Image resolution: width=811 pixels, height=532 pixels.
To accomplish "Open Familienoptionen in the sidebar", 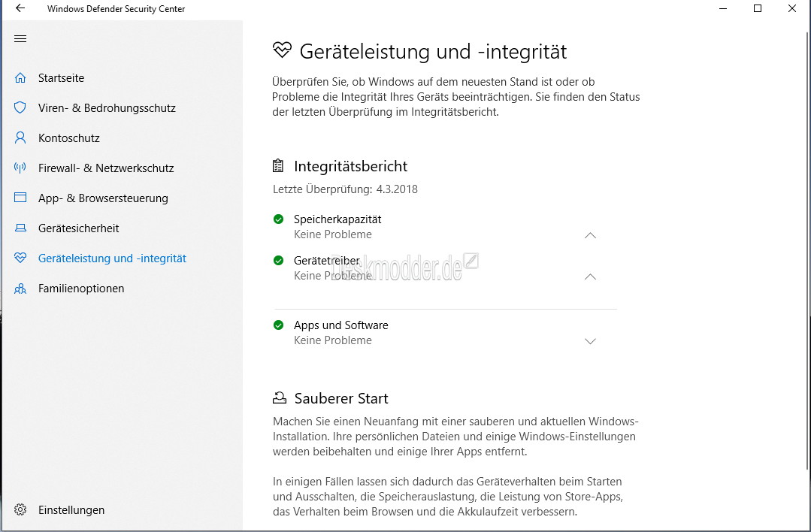I will (x=81, y=289).
